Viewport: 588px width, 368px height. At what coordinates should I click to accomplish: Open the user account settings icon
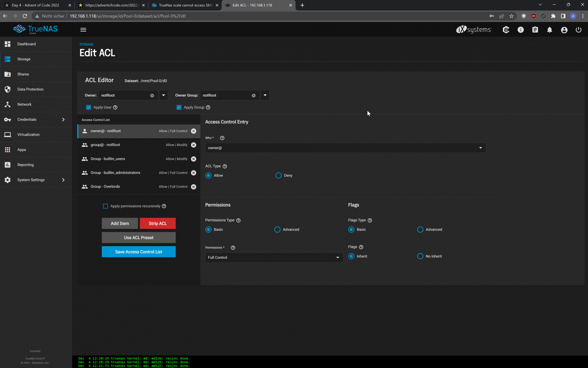(564, 30)
